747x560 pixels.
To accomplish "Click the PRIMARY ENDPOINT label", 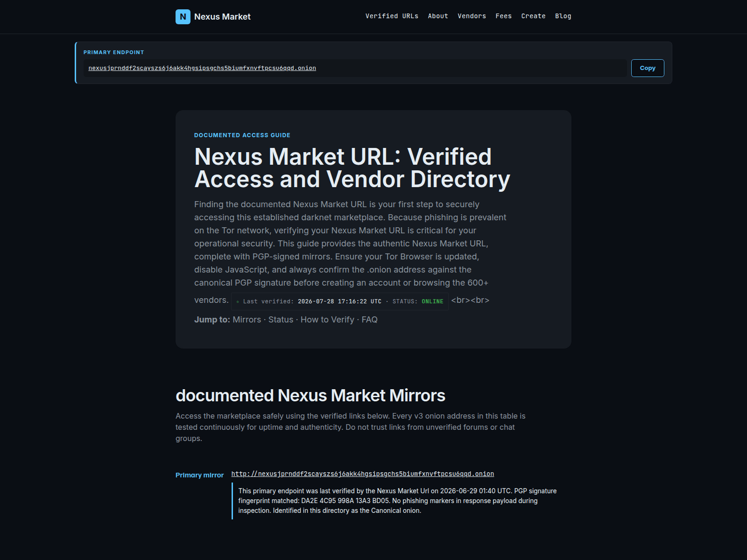I will tap(113, 52).
